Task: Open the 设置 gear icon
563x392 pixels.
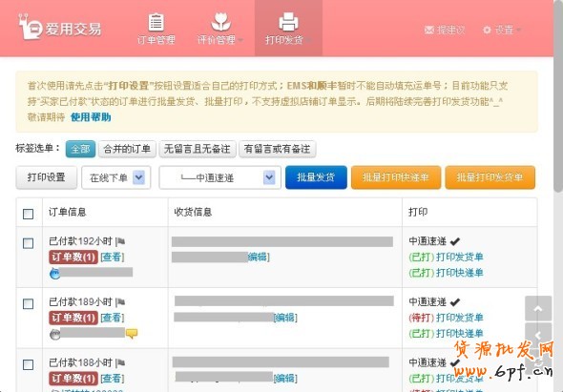Action: pyautogui.click(x=487, y=30)
